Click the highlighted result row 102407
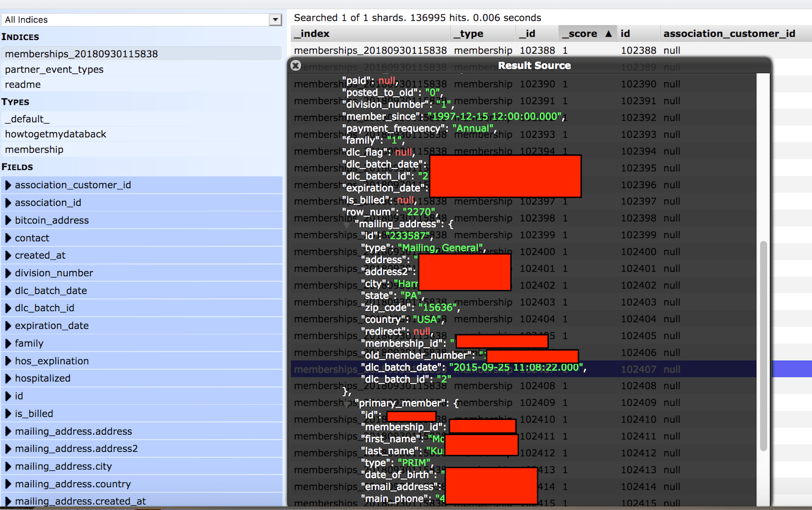The height and width of the screenshot is (510, 812). pos(551,369)
